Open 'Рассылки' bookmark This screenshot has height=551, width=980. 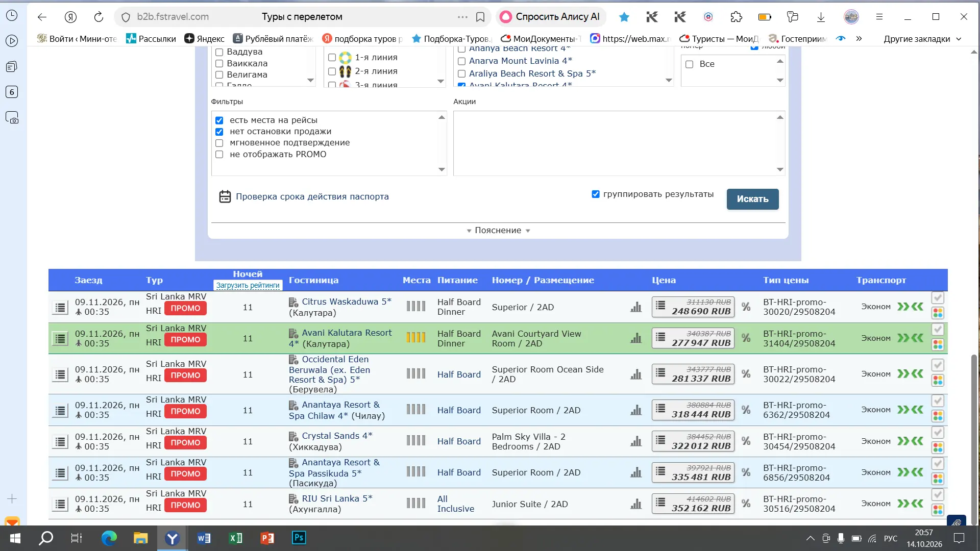pos(151,39)
